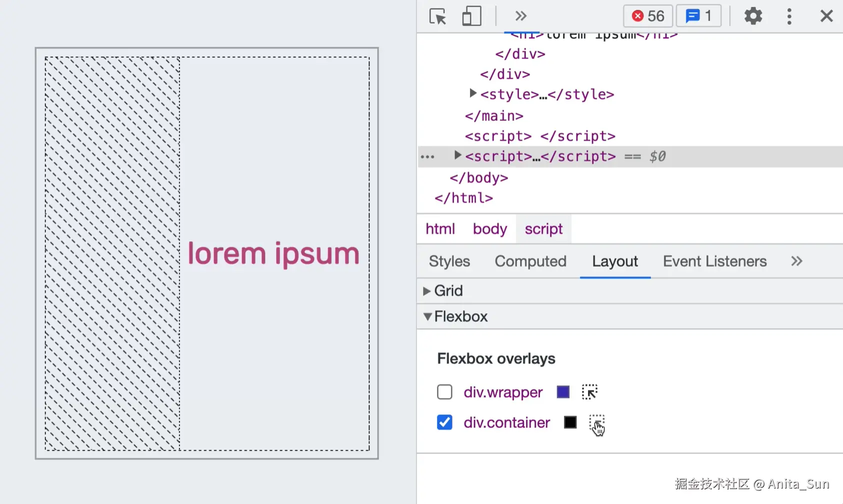The width and height of the screenshot is (843, 504).
Task: Switch to the Styles tab
Action: [x=449, y=261]
